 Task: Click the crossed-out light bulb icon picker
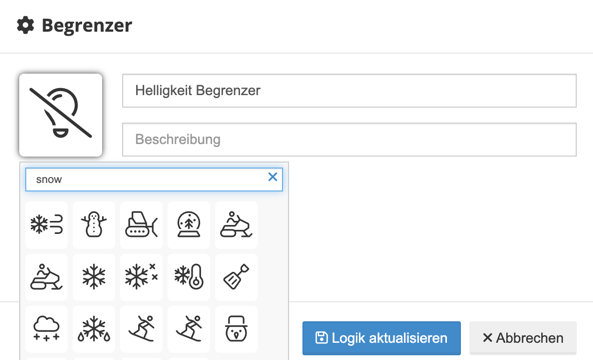click(x=61, y=115)
